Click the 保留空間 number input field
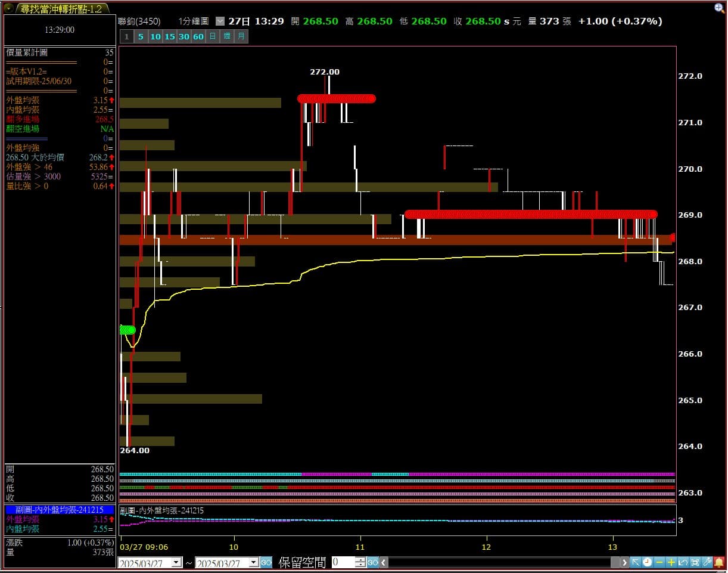This screenshot has height=573, width=728. pyautogui.click(x=343, y=562)
